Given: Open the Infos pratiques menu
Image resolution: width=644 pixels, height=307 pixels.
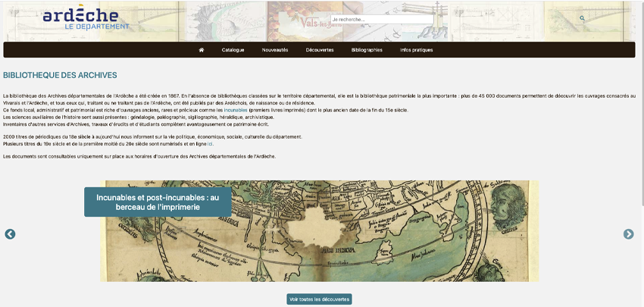Looking at the screenshot, I should tap(417, 50).
